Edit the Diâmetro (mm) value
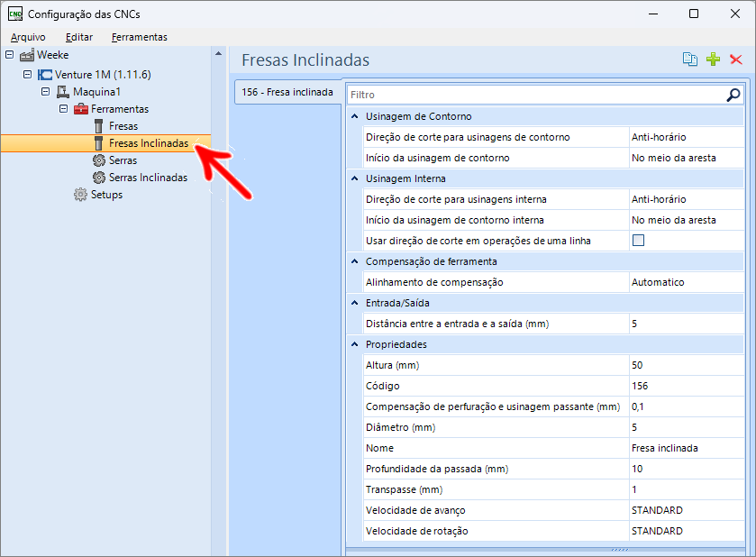756x557 pixels. (686, 427)
